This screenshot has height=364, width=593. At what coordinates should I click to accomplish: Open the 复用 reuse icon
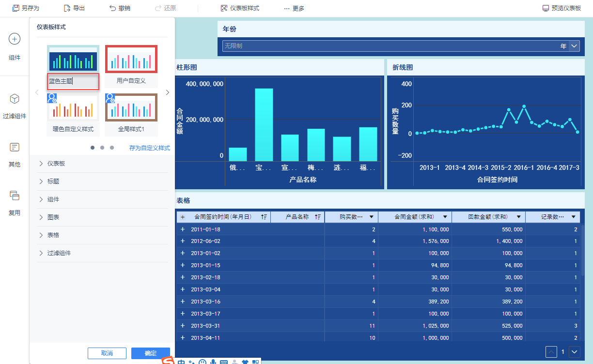pyautogui.click(x=15, y=196)
